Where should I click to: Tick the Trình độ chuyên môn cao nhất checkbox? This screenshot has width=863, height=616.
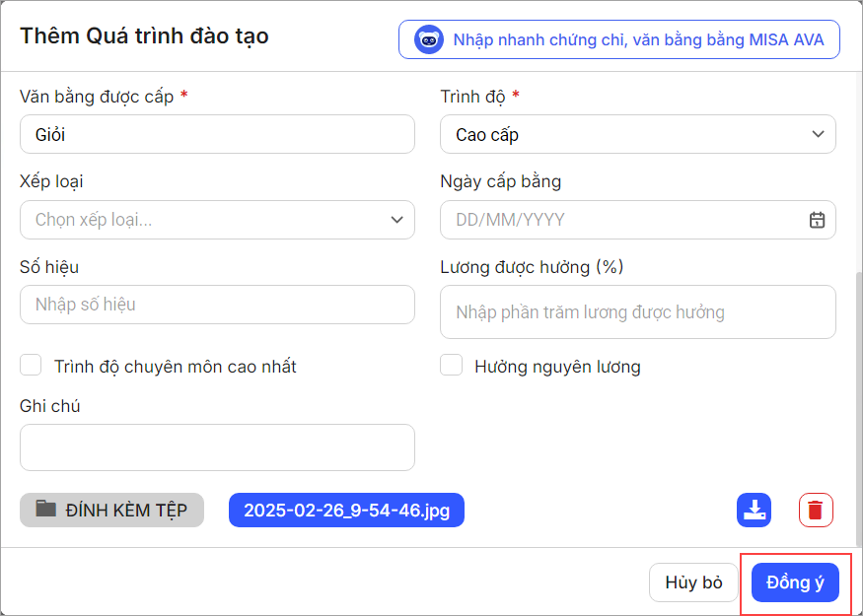click(32, 366)
